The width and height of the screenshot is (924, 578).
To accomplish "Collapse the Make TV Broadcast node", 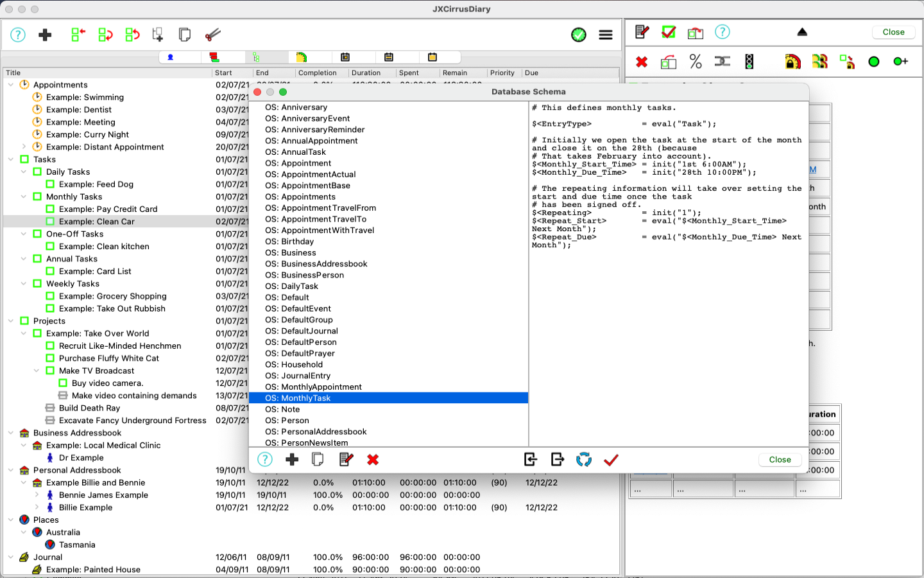I will coord(37,371).
